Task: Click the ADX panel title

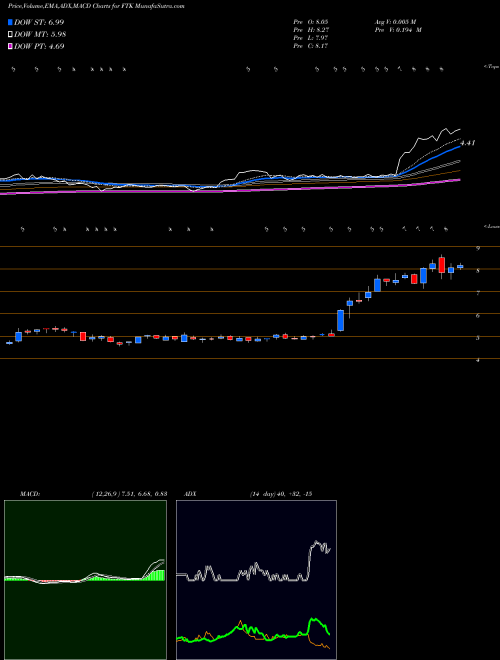Action: click(190, 494)
